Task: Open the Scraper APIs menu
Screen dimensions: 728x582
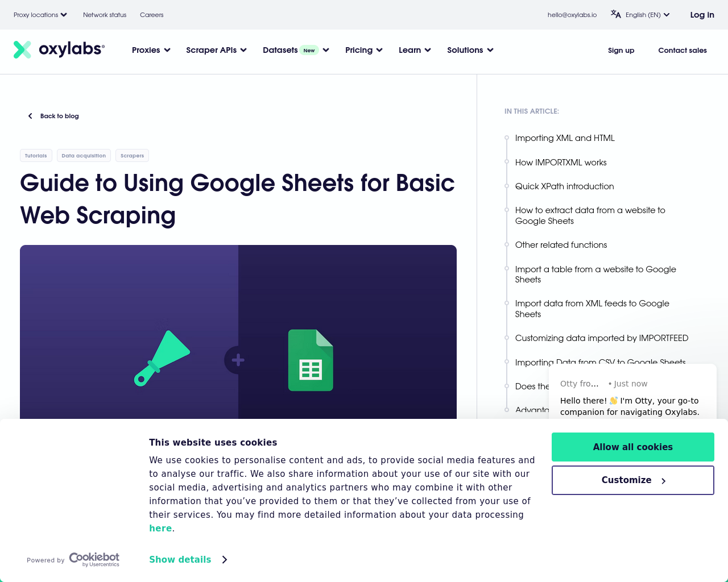Action: (216, 50)
